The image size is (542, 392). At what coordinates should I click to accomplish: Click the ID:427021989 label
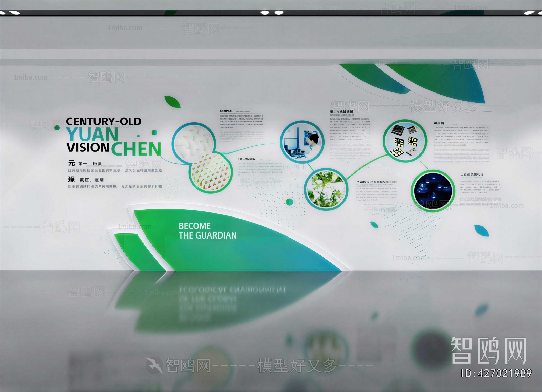[496, 373]
